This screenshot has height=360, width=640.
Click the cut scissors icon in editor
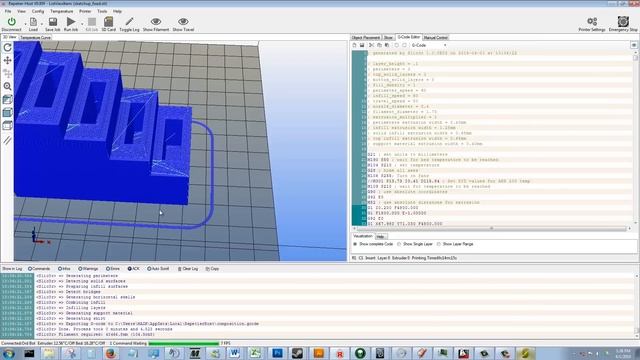pos(371,45)
